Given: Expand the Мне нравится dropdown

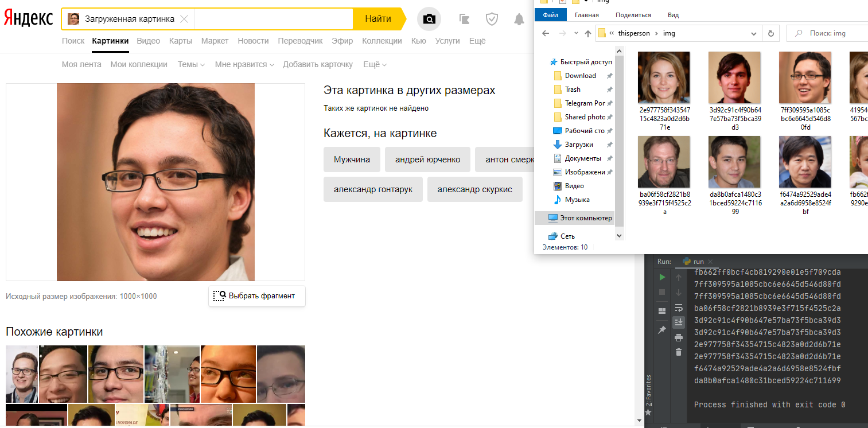Looking at the screenshot, I should pos(244,65).
